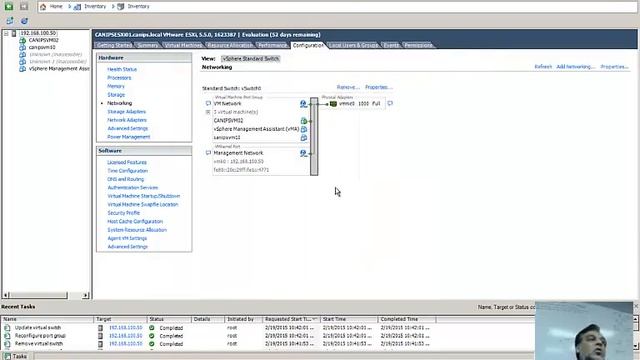The width and height of the screenshot is (640, 360).
Task: Click the first toolbar icon under navigation arrows
Action: tap(10, 20)
